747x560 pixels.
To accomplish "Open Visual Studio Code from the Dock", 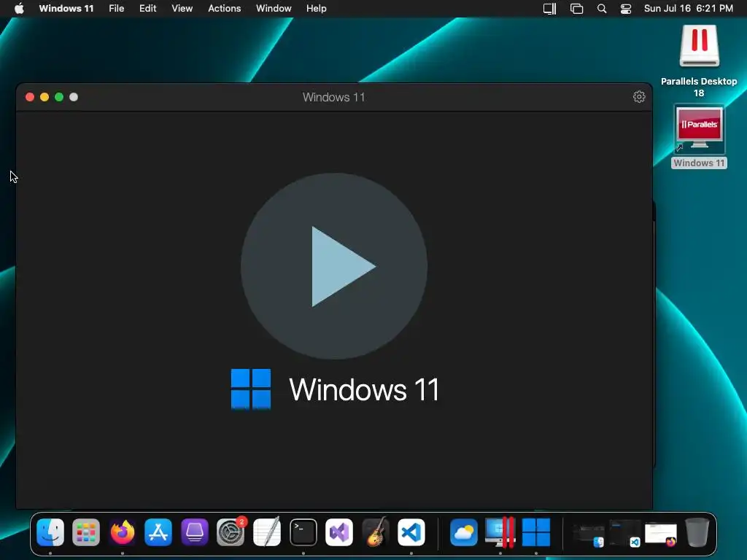I will coord(411,532).
